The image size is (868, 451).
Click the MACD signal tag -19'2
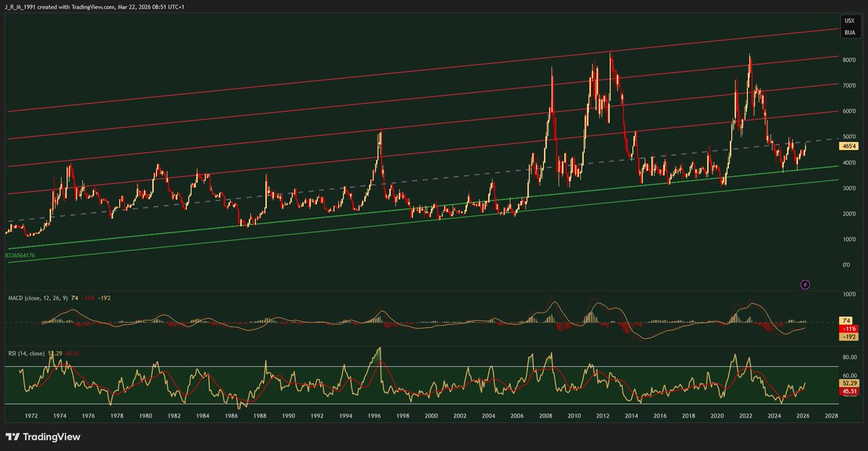click(x=849, y=337)
